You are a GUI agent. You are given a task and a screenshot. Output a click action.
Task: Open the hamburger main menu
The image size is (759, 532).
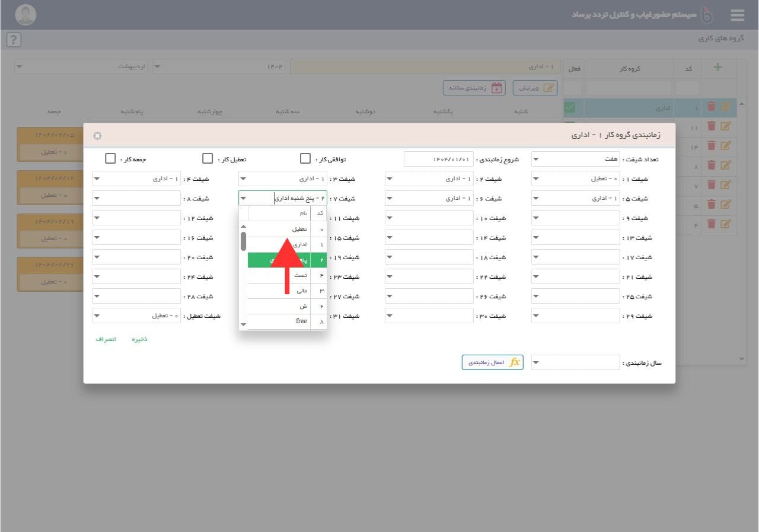(737, 15)
